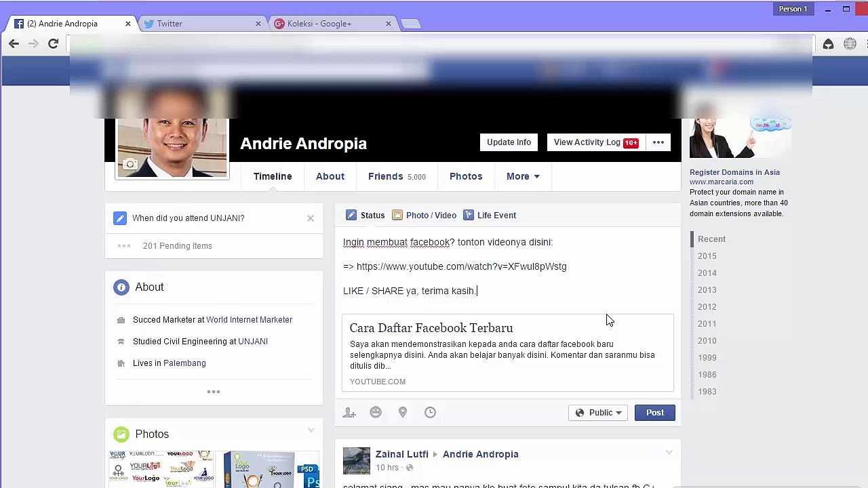Open the Friends profile tab
The width and height of the screenshot is (868, 488).
[x=397, y=176]
